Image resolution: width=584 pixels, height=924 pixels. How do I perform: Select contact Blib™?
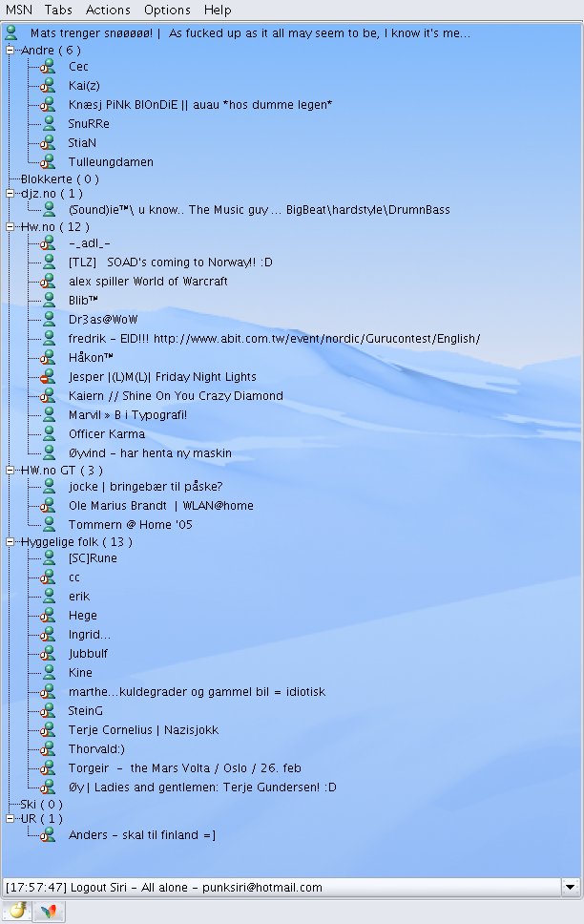click(x=83, y=301)
